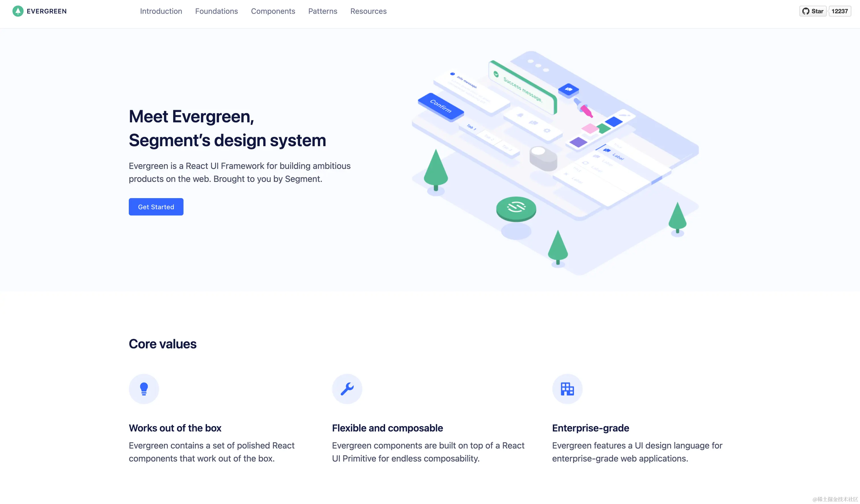
Task: Click the lightbulb icon above Works out of the box
Action: pos(144,389)
